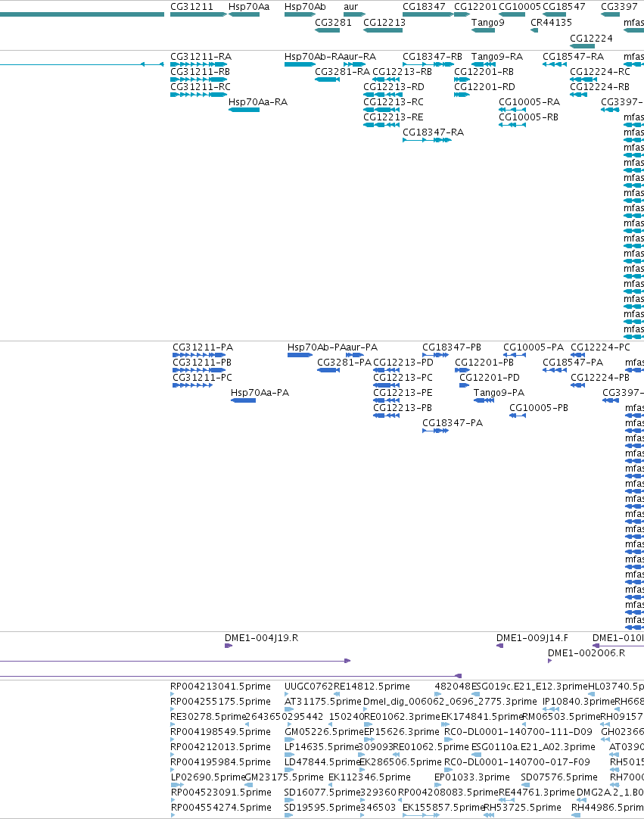
Task: Open the CG12213-RC transcript label
Action: coord(394,102)
